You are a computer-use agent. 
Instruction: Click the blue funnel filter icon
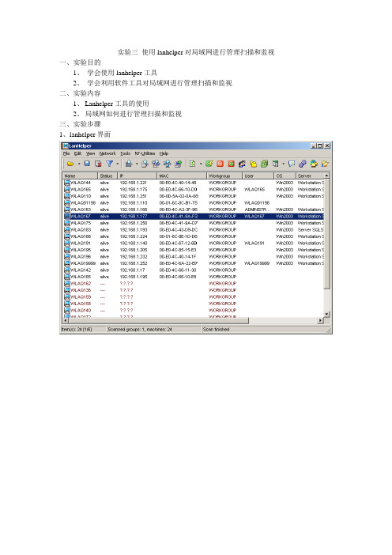110,164
